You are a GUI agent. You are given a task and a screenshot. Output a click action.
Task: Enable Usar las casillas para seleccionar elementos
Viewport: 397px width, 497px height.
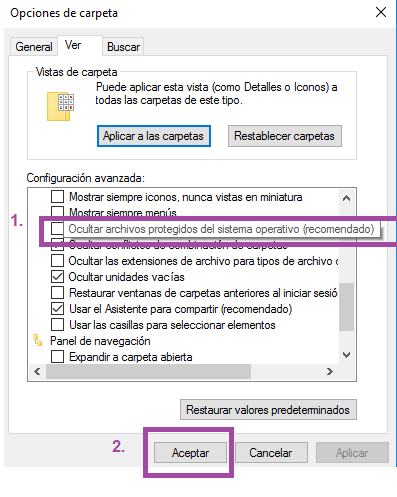(x=57, y=325)
